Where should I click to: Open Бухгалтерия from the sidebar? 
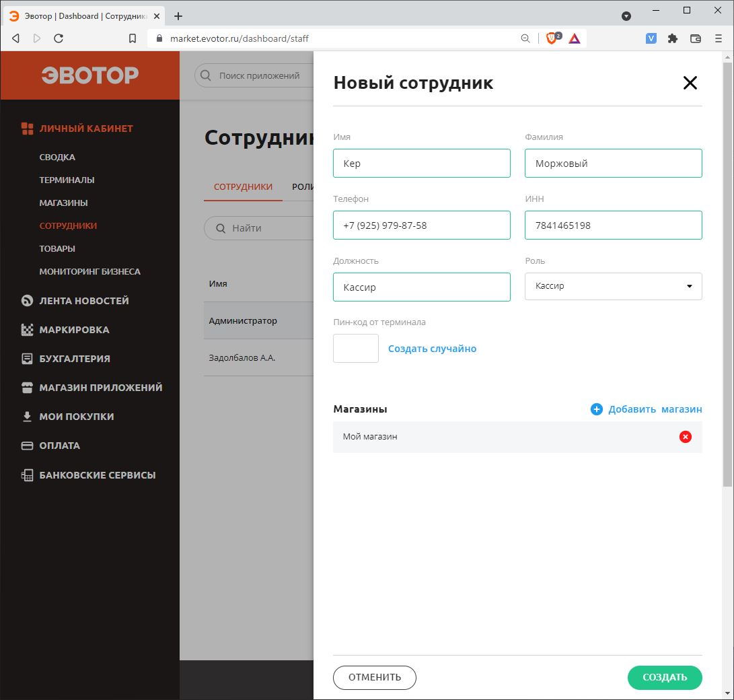coord(28,359)
